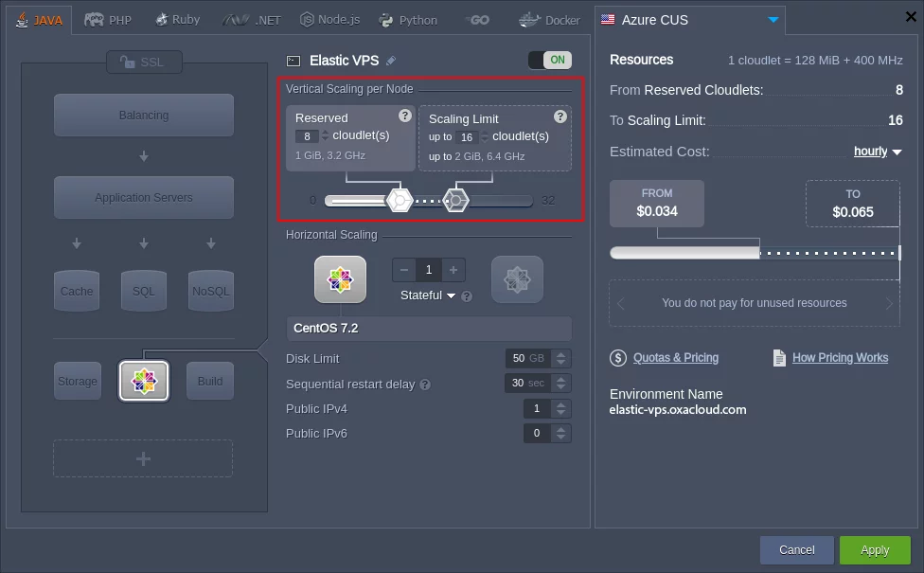Select the Ruby tab
This screenshot has width=924, height=573.
[177, 20]
